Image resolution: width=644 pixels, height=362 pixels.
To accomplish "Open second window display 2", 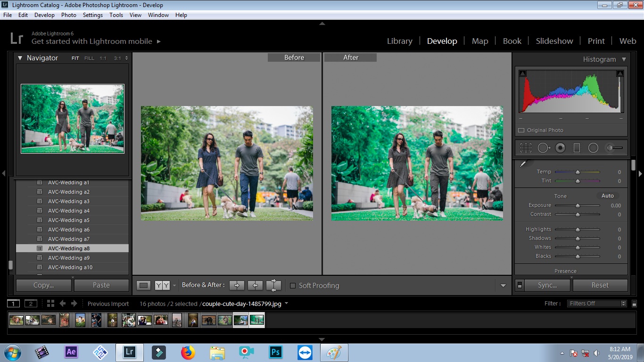I will (x=31, y=304).
